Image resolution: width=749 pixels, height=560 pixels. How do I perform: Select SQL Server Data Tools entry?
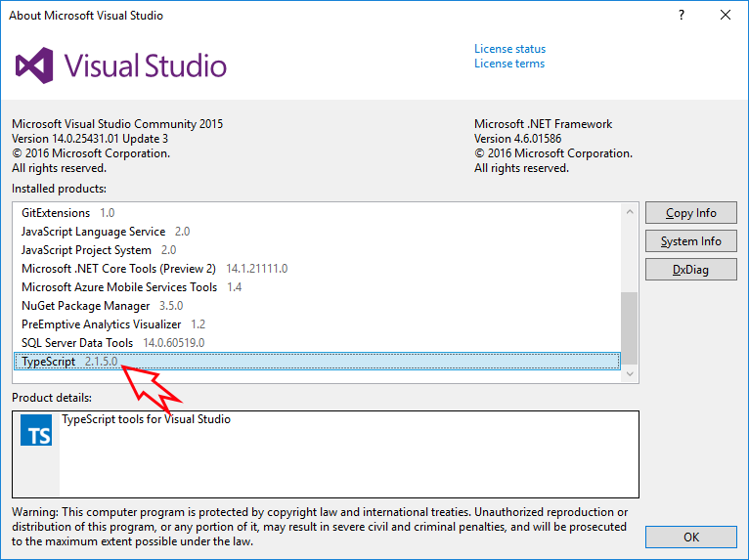tap(77, 343)
